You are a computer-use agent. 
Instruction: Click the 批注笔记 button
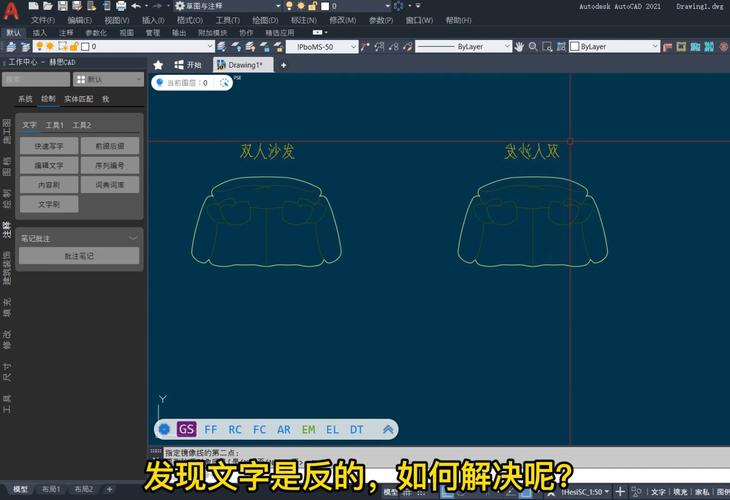coord(79,256)
